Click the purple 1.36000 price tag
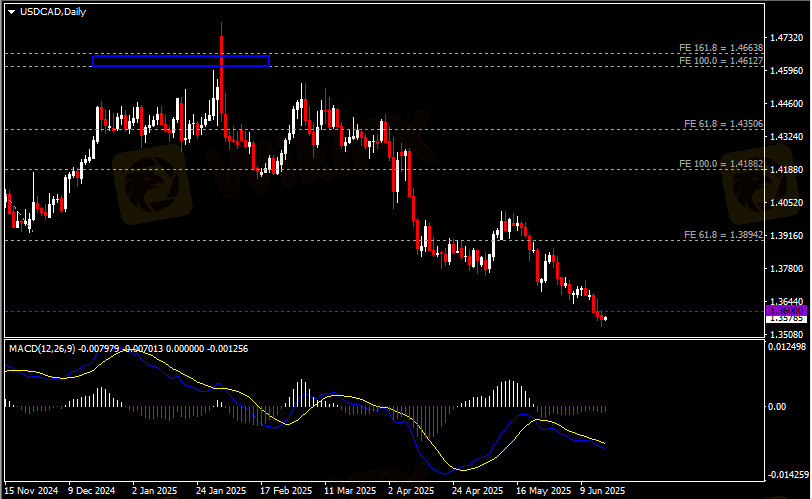 click(786, 311)
